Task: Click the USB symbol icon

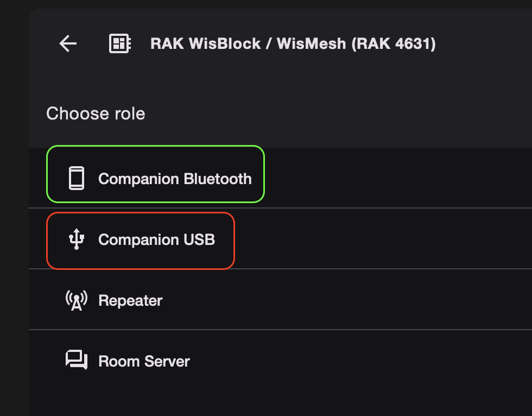Action: click(77, 239)
